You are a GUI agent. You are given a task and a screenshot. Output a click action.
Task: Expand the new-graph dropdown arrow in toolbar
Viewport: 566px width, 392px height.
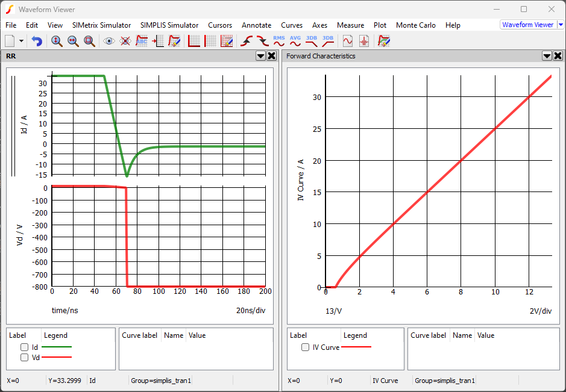(x=22, y=41)
